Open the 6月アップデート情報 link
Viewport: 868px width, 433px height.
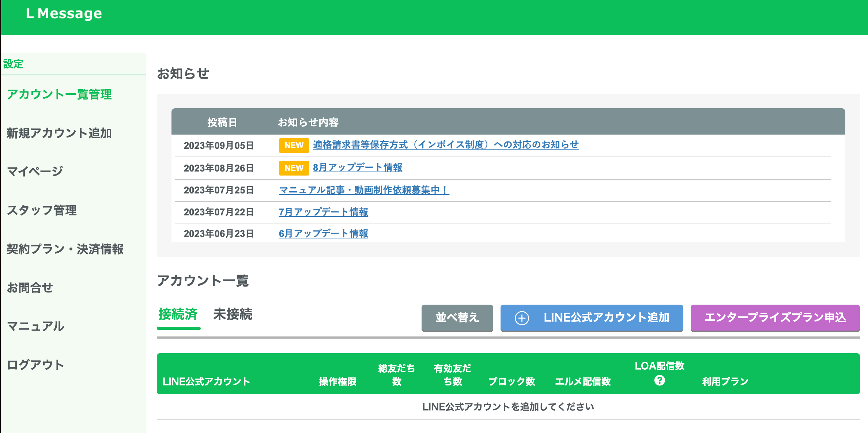[x=323, y=234]
